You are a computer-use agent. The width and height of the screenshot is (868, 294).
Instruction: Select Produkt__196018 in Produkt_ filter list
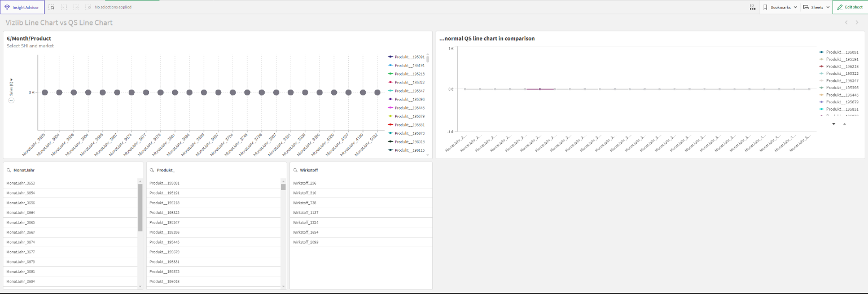213,281
